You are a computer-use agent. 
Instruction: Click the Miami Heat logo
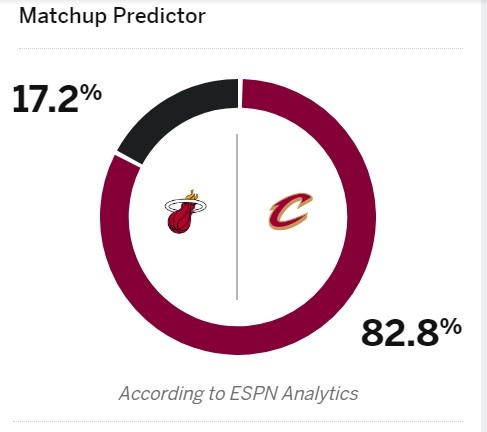[186, 212]
